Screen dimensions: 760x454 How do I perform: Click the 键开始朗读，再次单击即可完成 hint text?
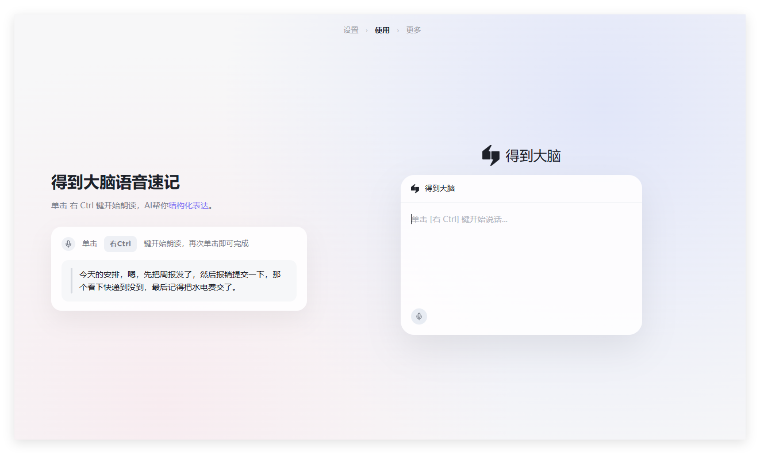[196, 244]
